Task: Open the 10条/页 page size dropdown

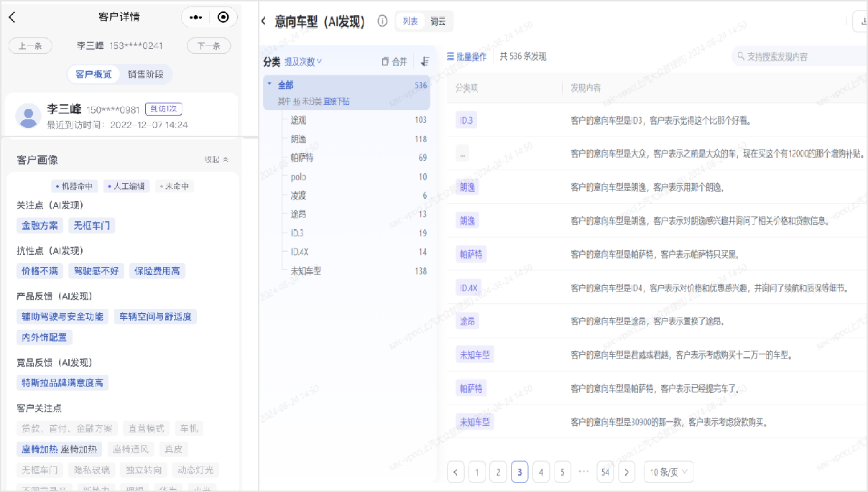Action: (668, 472)
